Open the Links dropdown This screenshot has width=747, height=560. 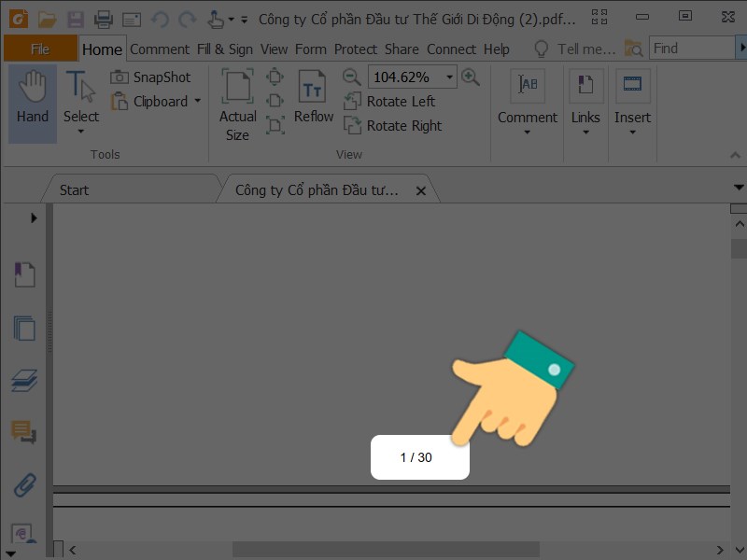click(x=585, y=102)
